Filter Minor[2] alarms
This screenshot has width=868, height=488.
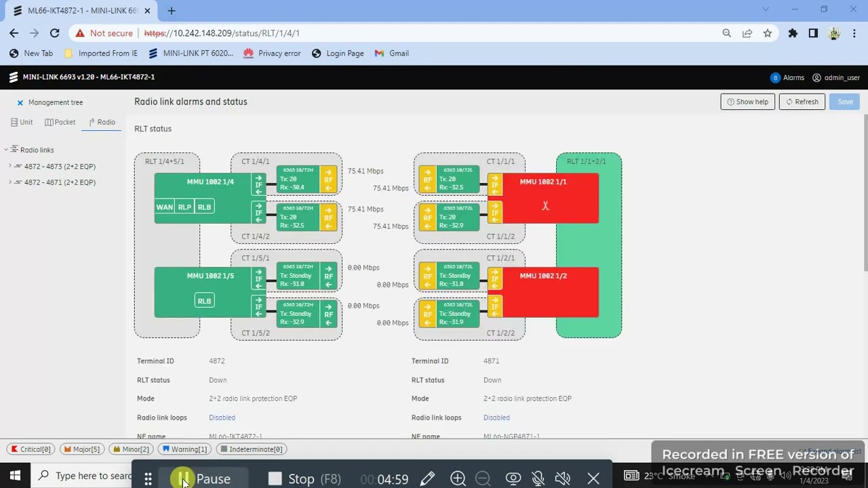coord(131,449)
